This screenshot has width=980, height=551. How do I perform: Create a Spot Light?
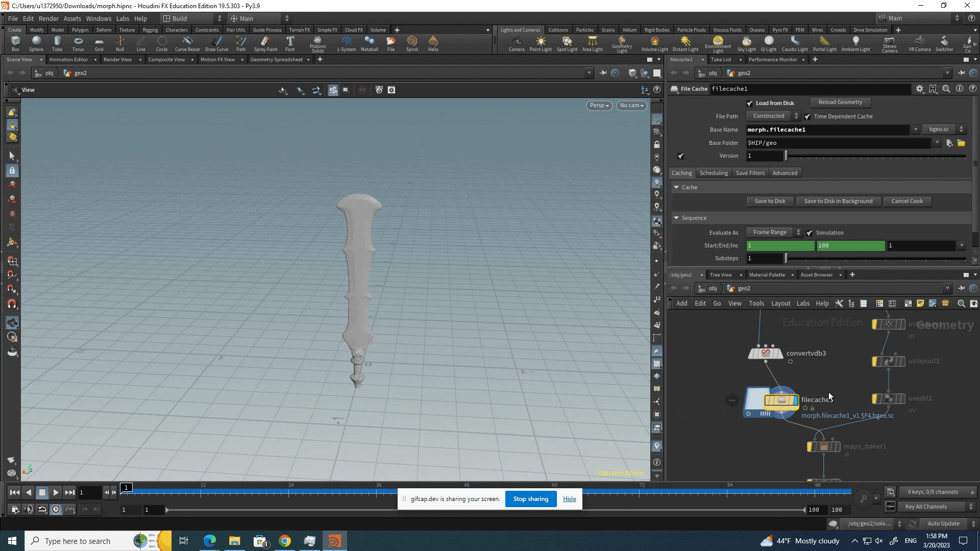point(567,43)
